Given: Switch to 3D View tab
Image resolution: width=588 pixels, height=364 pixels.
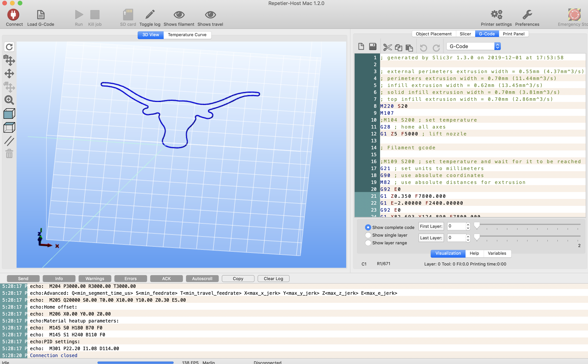Looking at the screenshot, I should [151, 35].
